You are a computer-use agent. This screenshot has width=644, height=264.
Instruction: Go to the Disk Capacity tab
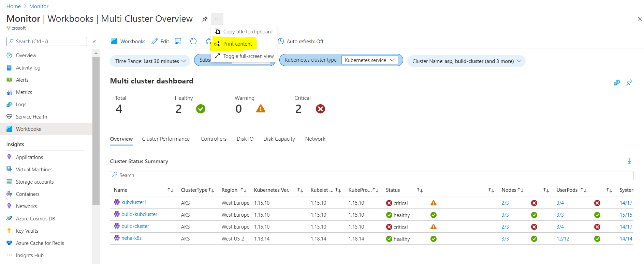point(279,139)
